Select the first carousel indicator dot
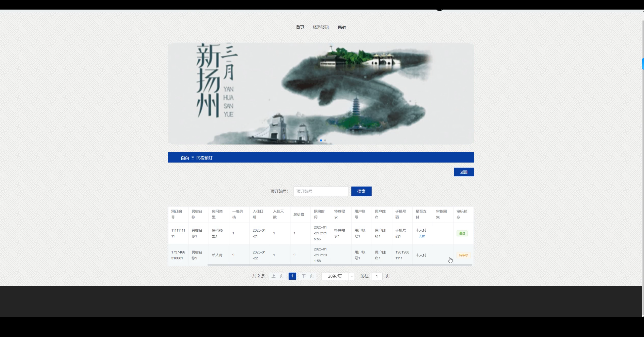The image size is (644, 337). tap(317, 140)
